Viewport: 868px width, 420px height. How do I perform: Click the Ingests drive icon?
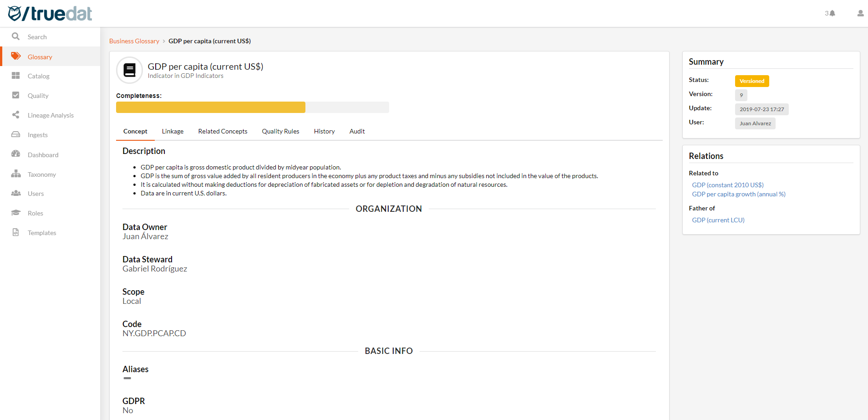point(15,134)
